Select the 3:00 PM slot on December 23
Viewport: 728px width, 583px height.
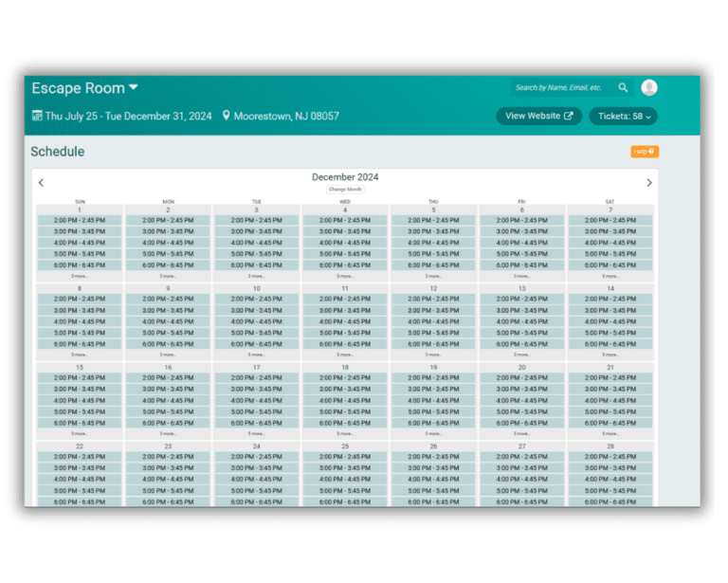[x=168, y=468]
